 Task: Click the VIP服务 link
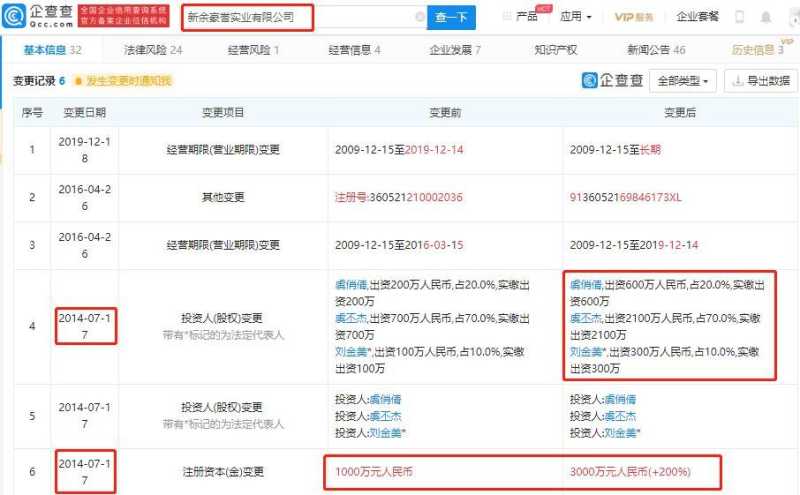(x=633, y=17)
